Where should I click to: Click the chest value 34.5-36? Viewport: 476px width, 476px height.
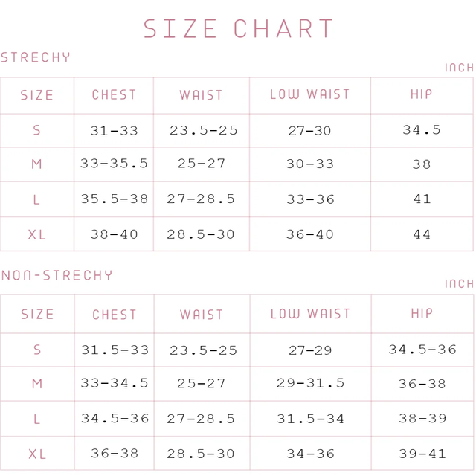(x=115, y=418)
